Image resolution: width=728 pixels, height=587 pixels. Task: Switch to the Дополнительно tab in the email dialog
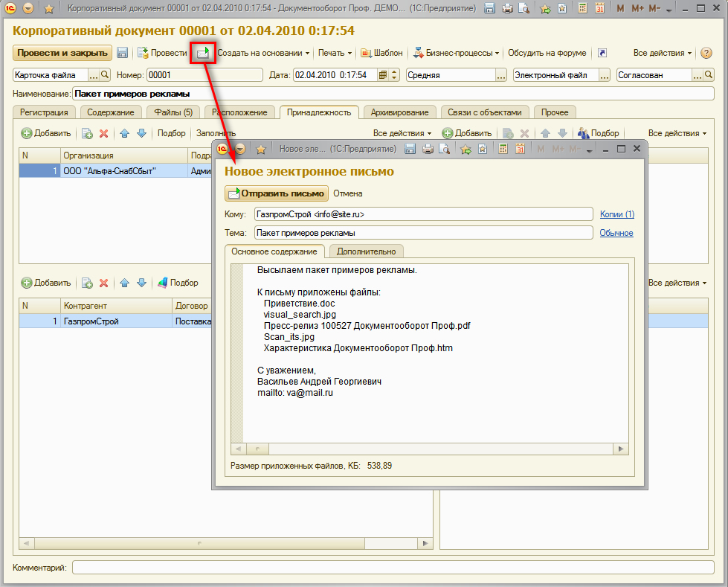pos(367,251)
